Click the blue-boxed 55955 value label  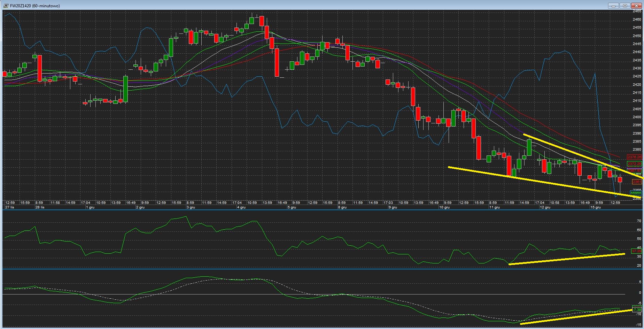tap(636, 193)
